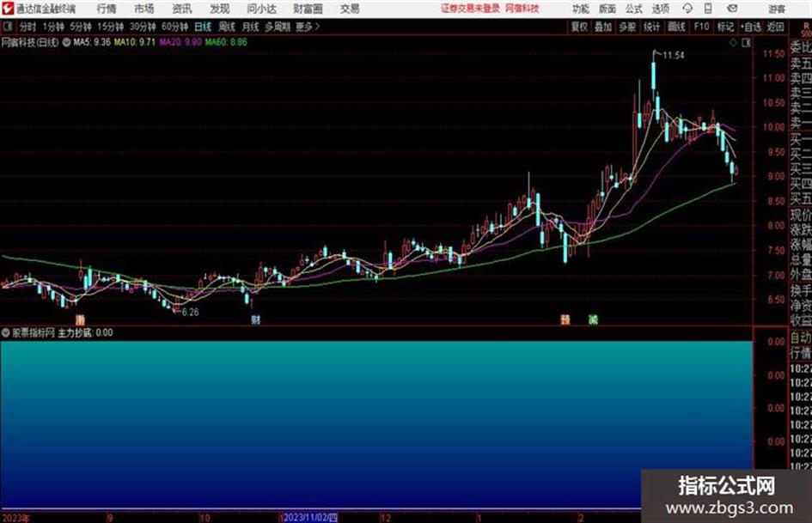This screenshot has height=523, width=812.
Task: Switch to 30分钟 period tab
Action: tap(143, 27)
